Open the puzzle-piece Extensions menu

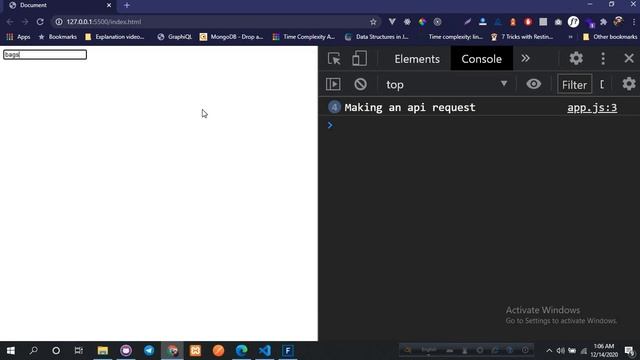point(603,22)
